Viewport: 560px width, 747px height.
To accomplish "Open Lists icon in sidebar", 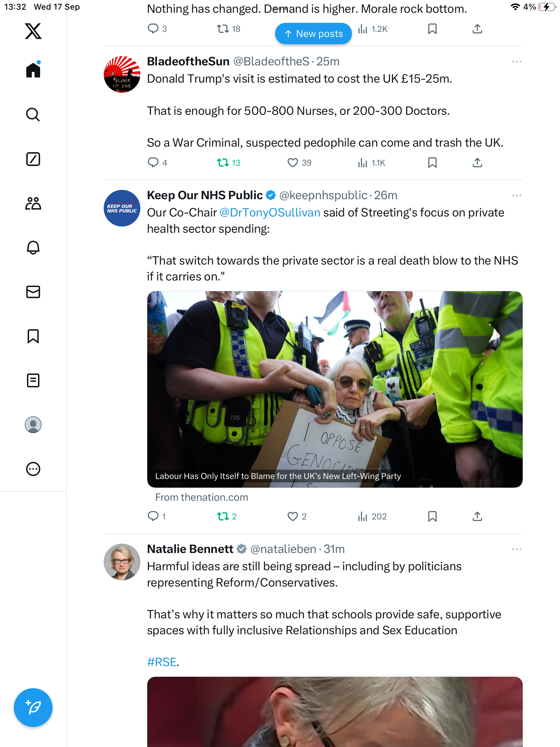I will [x=33, y=380].
